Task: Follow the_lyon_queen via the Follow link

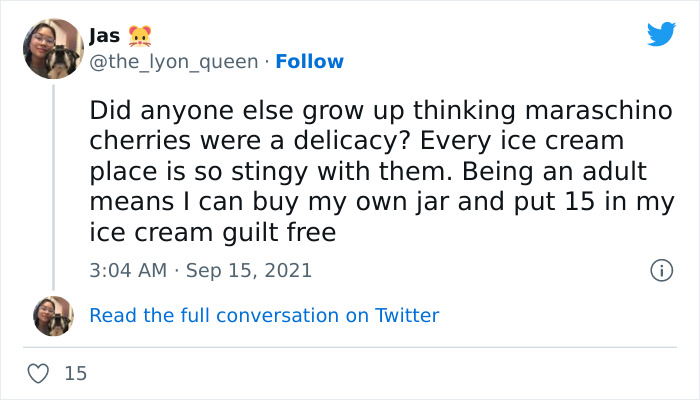Action: pyautogui.click(x=309, y=62)
